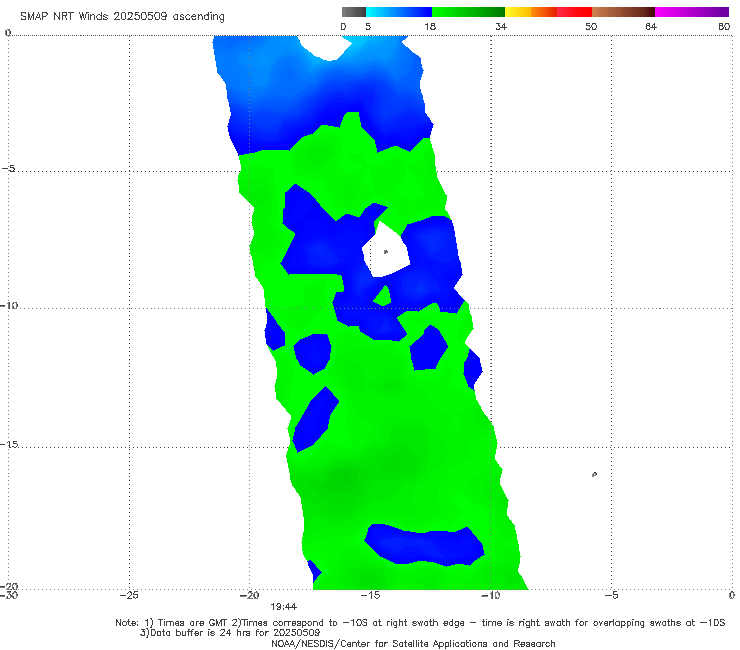The width and height of the screenshot is (740, 650).
Task: Click the 'NOAA/NESDIS/Center for Satellite Applications and Research' credit
Action: point(413,643)
